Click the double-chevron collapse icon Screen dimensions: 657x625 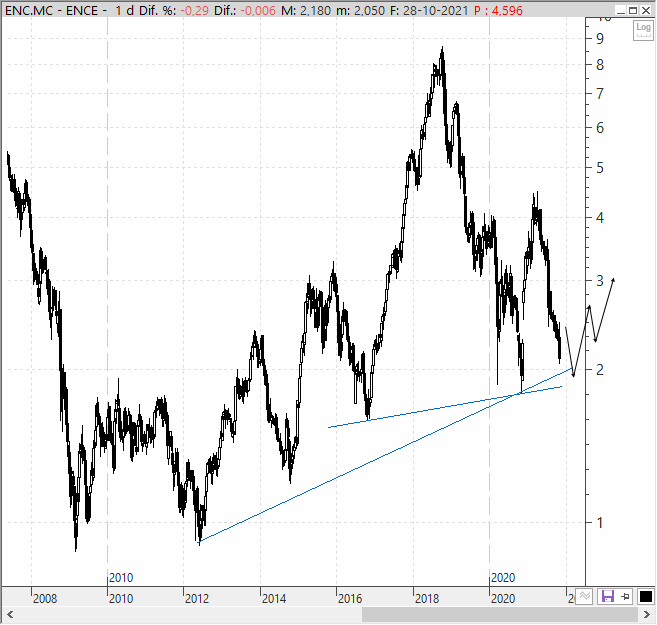coord(585,596)
